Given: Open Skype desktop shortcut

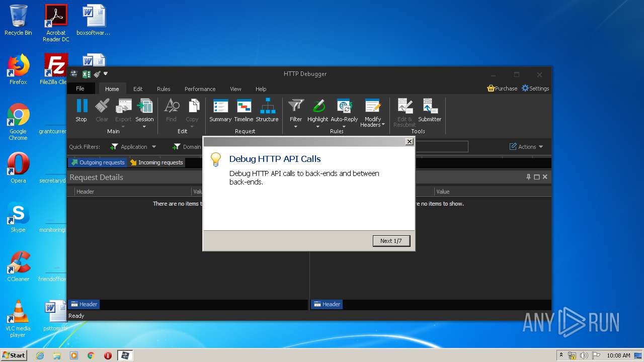Looking at the screenshot, I should (x=18, y=217).
